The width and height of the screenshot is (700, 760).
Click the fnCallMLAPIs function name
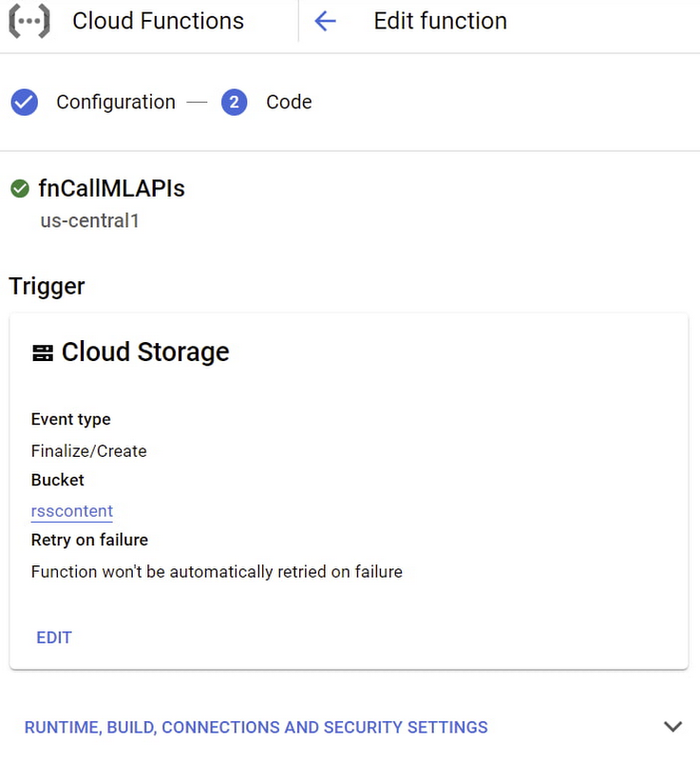pos(111,189)
